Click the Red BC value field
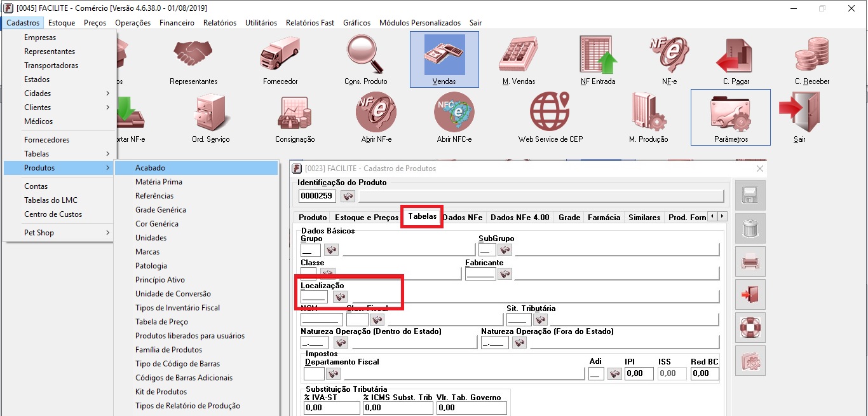 tap(705, 374)
